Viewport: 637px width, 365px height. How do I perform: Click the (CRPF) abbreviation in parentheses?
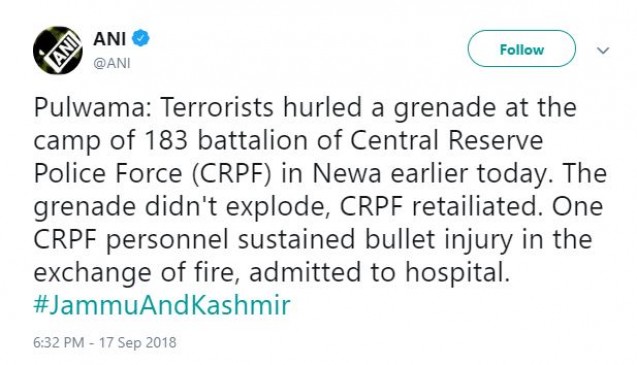tap(231, 174)
